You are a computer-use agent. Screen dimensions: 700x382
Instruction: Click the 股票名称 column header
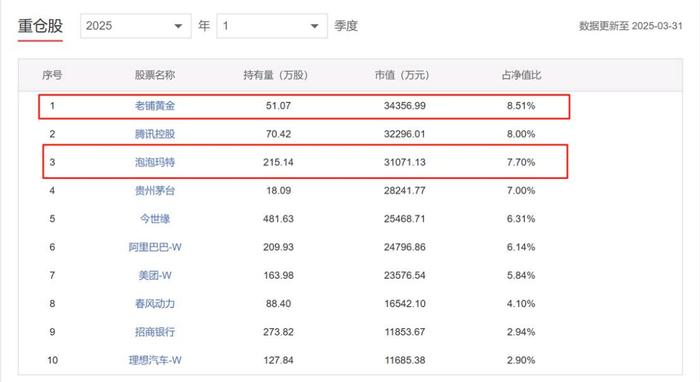pyautogui.click(x=155, y=75)
